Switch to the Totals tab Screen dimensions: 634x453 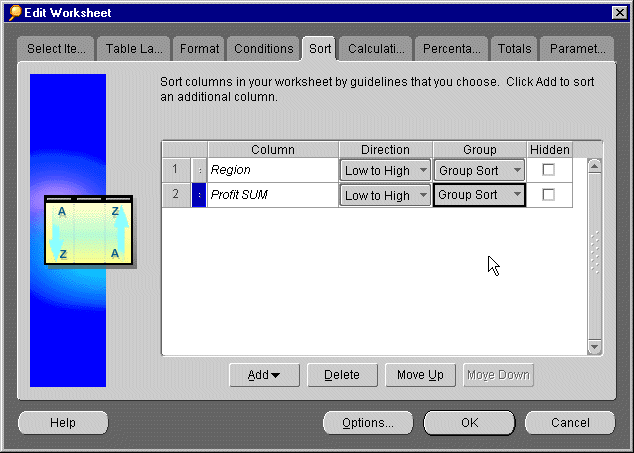(515, 48)
